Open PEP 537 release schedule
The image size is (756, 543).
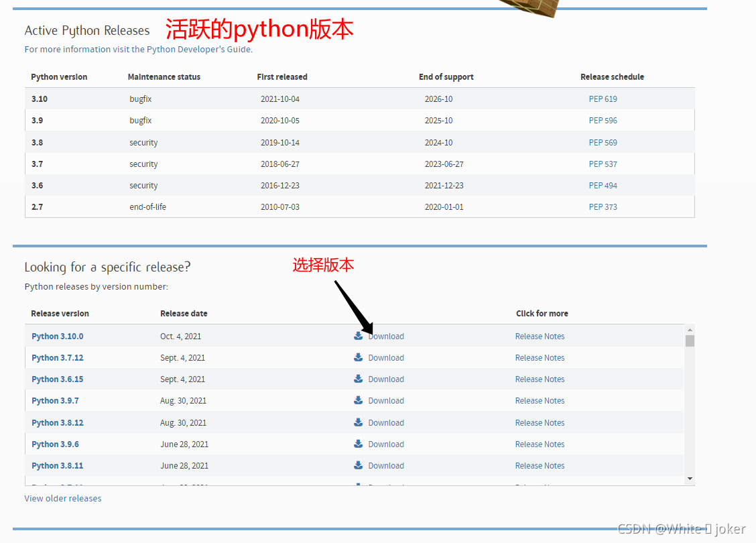click(x=603, y=164)
